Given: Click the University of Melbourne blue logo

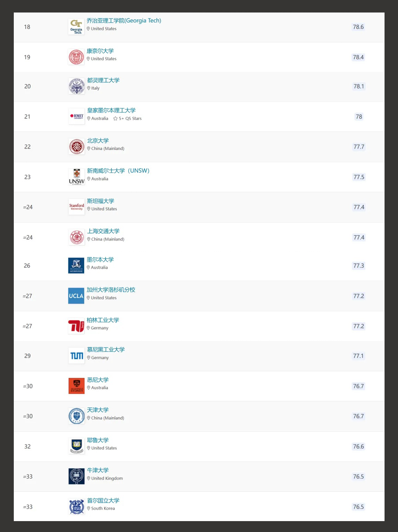Looking at the screenshot, I should [76, 265].
